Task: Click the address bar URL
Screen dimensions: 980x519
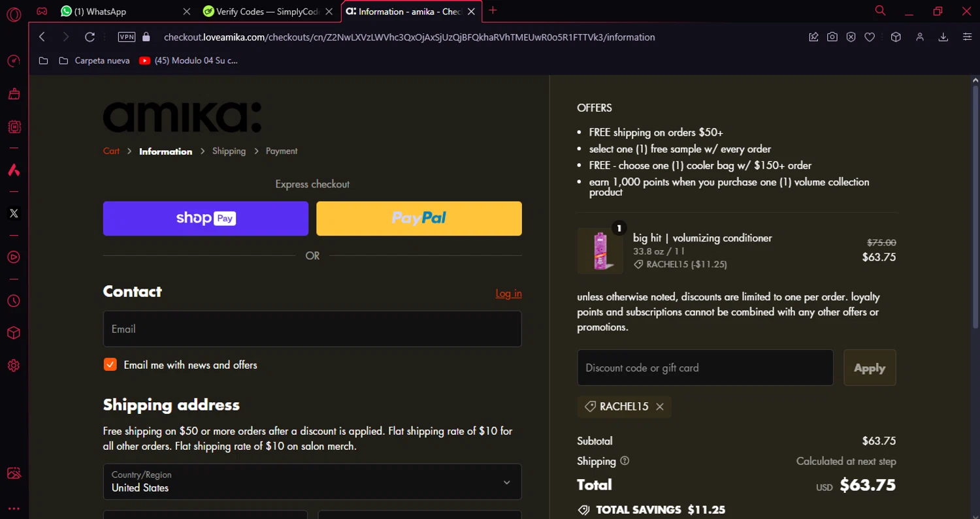Action: (409, 37)
